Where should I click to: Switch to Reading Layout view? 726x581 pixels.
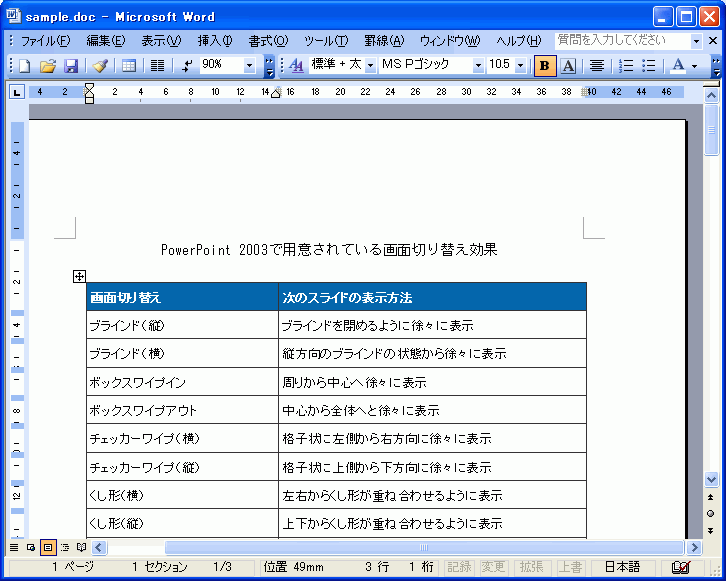coord(81,548)
